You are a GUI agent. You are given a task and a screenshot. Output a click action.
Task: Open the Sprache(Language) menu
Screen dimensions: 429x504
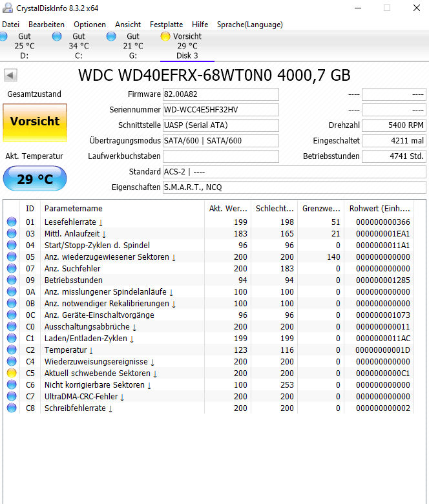[249, 25]
